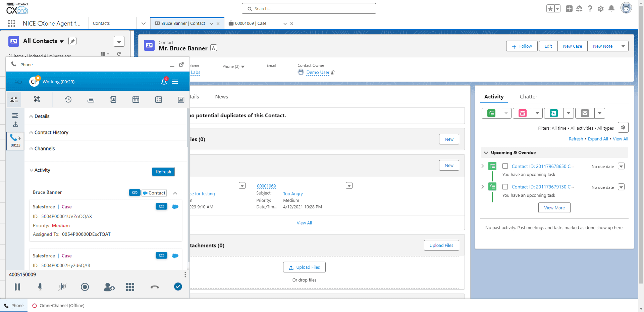Open the agent contact history clock icon
This screenshot has width=644, height=312.
(x=68, y=99)
